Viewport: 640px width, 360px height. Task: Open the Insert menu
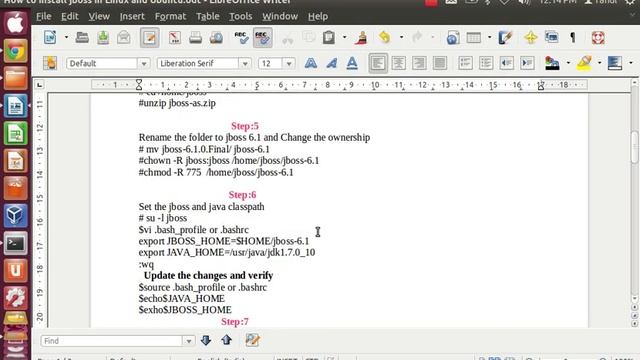(x=132, y=16)
